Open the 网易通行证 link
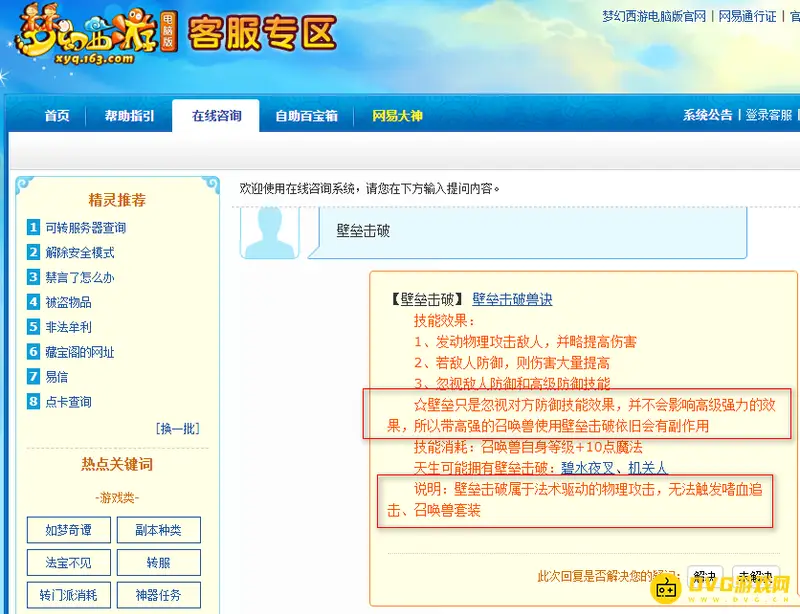Screen dimensions: 800x614 pyautogui.click(x=747, y=16)
